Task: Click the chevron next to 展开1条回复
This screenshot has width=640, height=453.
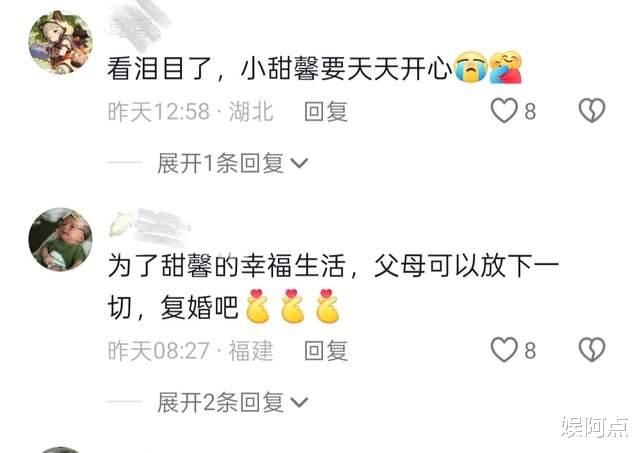Action: [x=299, y=164]
